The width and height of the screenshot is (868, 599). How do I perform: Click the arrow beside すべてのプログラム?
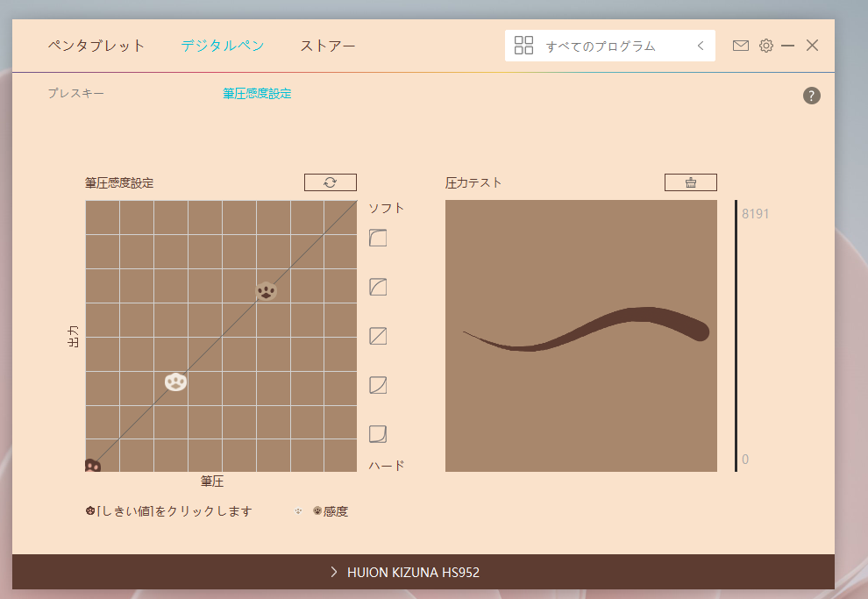pos(701,46)
